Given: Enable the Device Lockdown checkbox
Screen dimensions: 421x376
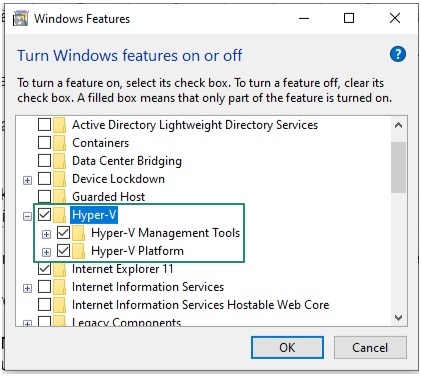Looking at the screenshot, I should (44, 179).
